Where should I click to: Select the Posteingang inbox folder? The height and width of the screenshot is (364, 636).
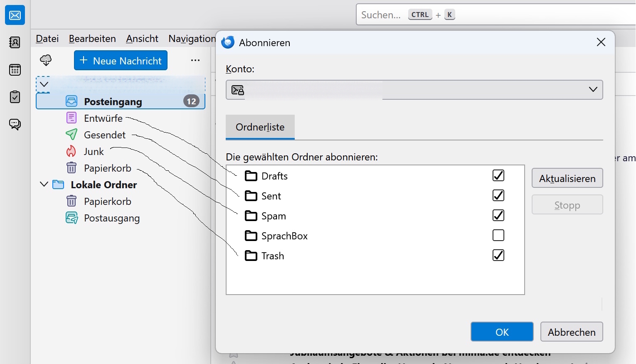pos(113,102)
